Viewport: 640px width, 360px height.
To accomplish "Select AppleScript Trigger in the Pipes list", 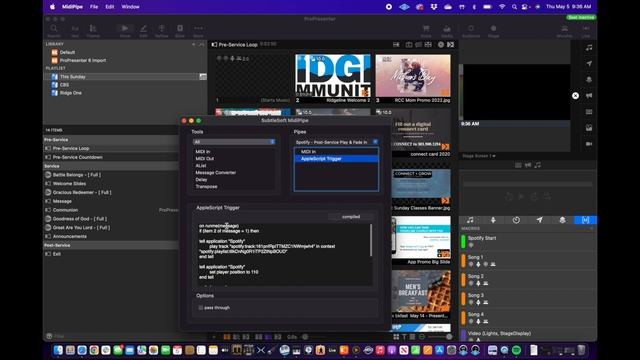I will coord(336,159).
